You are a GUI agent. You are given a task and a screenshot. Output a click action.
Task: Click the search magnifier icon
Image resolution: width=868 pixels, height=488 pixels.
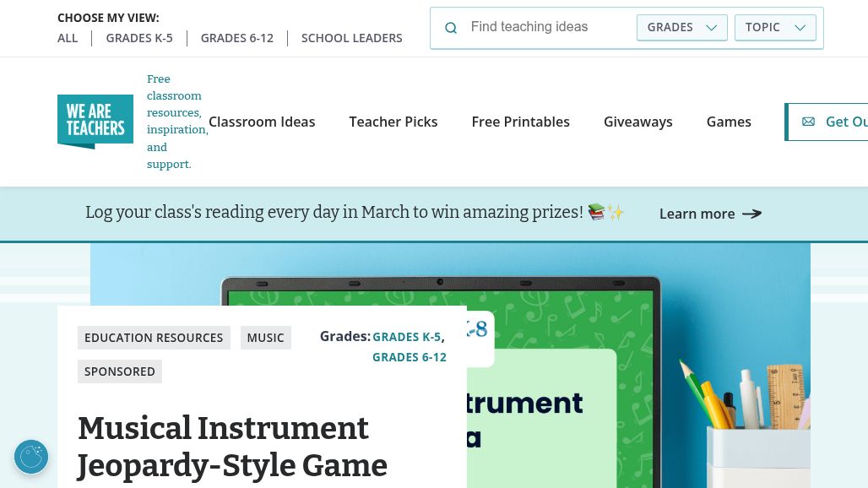click(451, 28)
